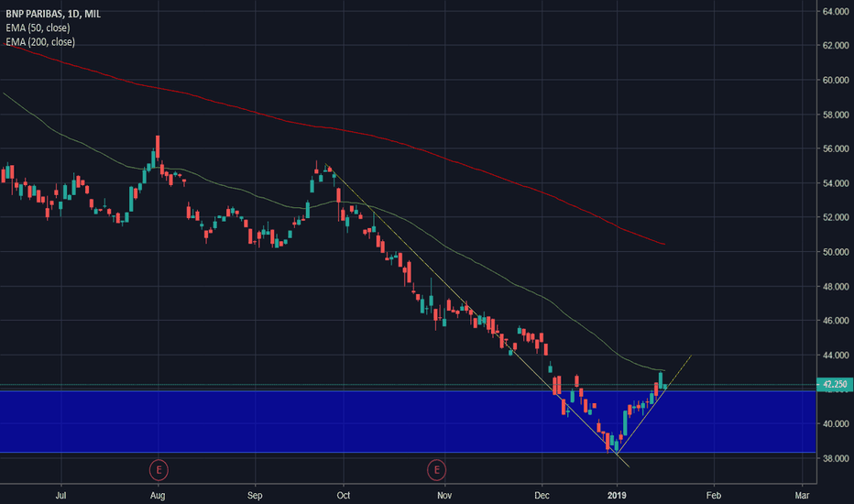The image size is (854, 504).
Task: Click the current price label 42.250
Action: 835,384
